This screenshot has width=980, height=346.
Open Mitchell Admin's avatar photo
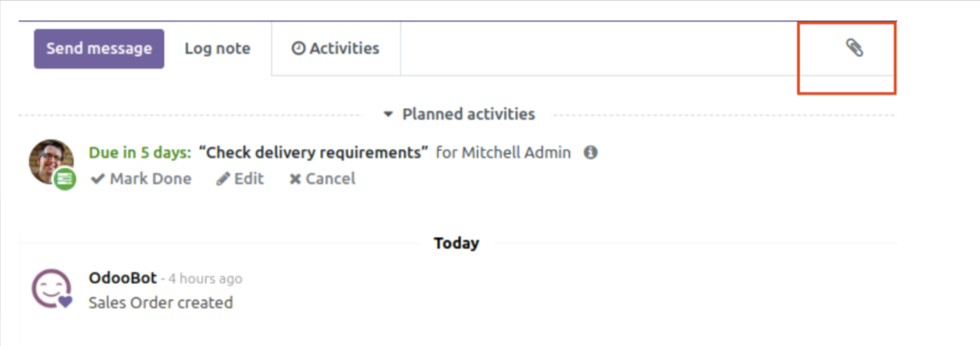click(51, 162)
